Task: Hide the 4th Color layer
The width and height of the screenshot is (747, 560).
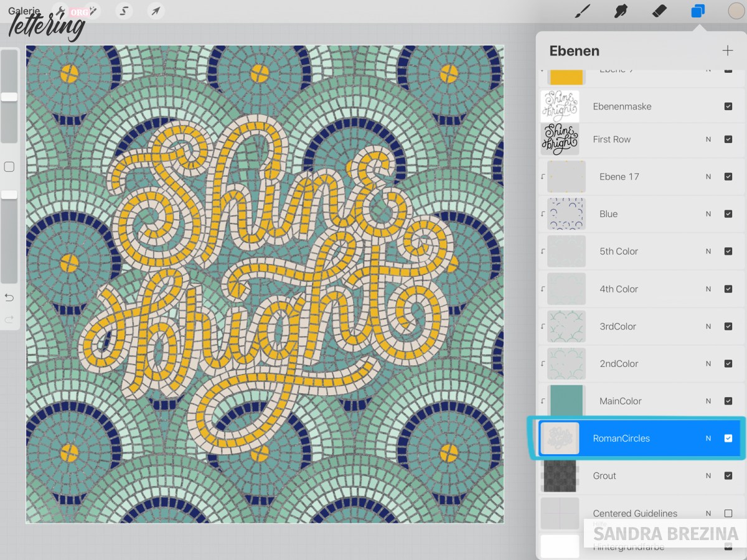Action: pos(728,289)
